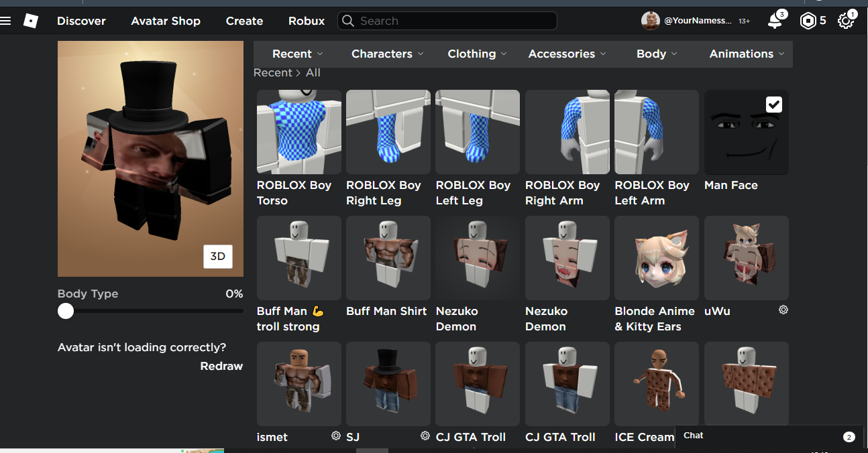Open the Avatar Shop page
Image resolution: width=868 pixels, height=453 pixels.
click(x=166, y=21)
